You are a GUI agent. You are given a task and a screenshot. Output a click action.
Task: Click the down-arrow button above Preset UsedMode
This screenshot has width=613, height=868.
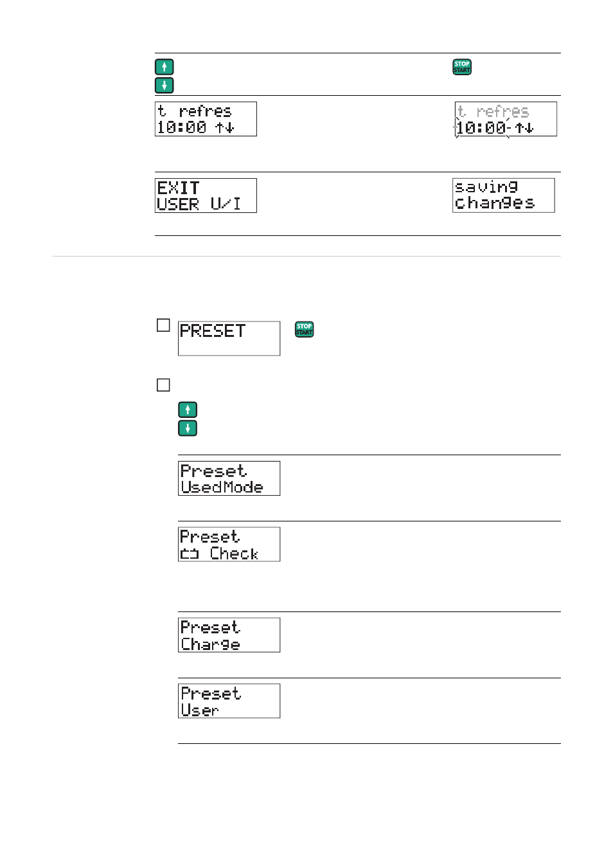[x=187, y=428]
